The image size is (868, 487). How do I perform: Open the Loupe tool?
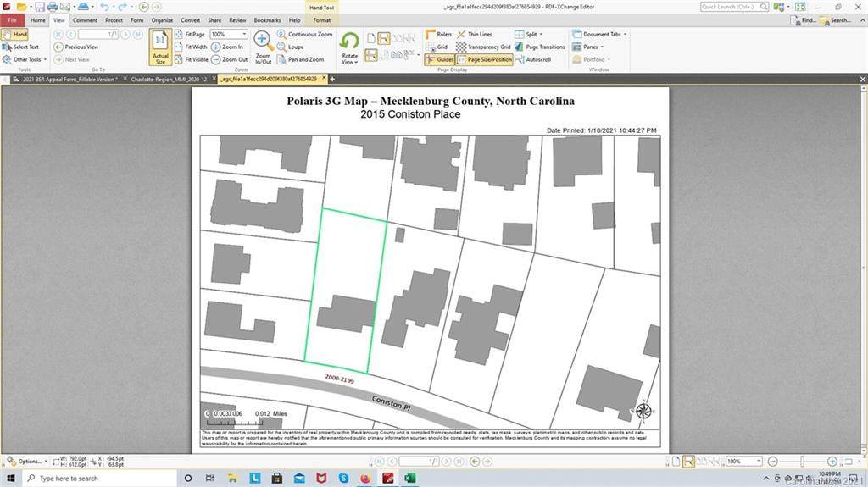click(290, 47)
